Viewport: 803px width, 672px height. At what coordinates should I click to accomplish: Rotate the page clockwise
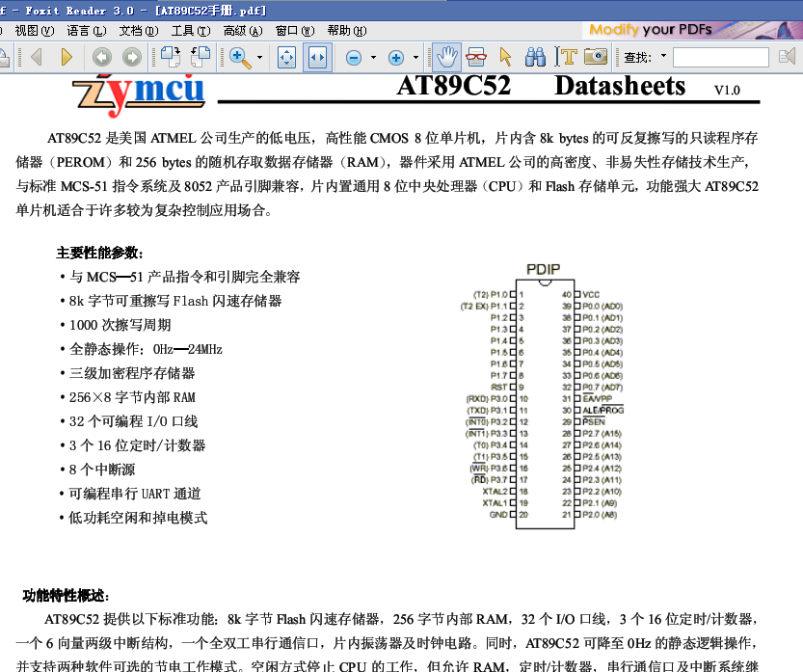pyautogui.click(x=171, y=57)
